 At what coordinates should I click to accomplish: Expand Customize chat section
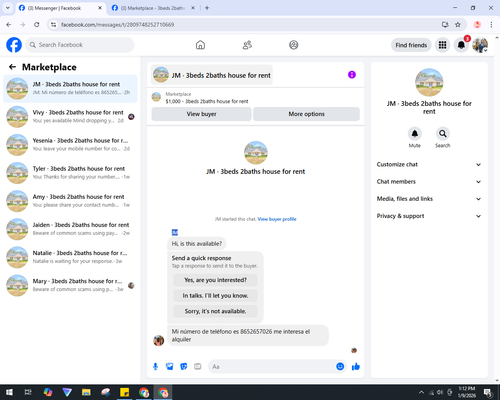coord(429,164)
